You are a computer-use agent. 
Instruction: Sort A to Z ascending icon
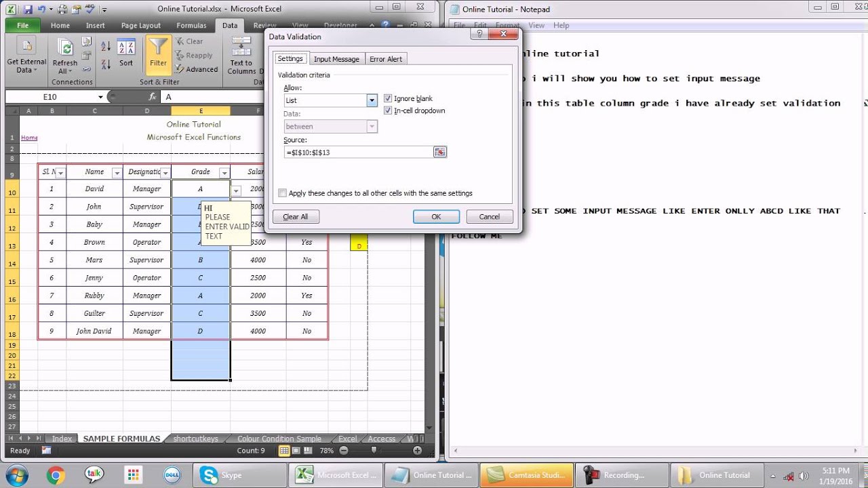point(106,47)
